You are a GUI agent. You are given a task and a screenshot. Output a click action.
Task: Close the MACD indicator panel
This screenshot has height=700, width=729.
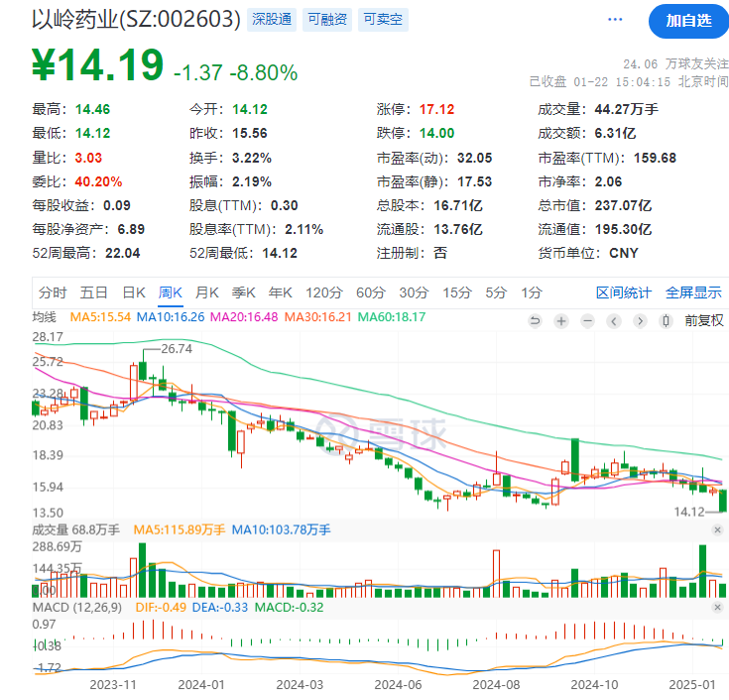coord(717,607)
